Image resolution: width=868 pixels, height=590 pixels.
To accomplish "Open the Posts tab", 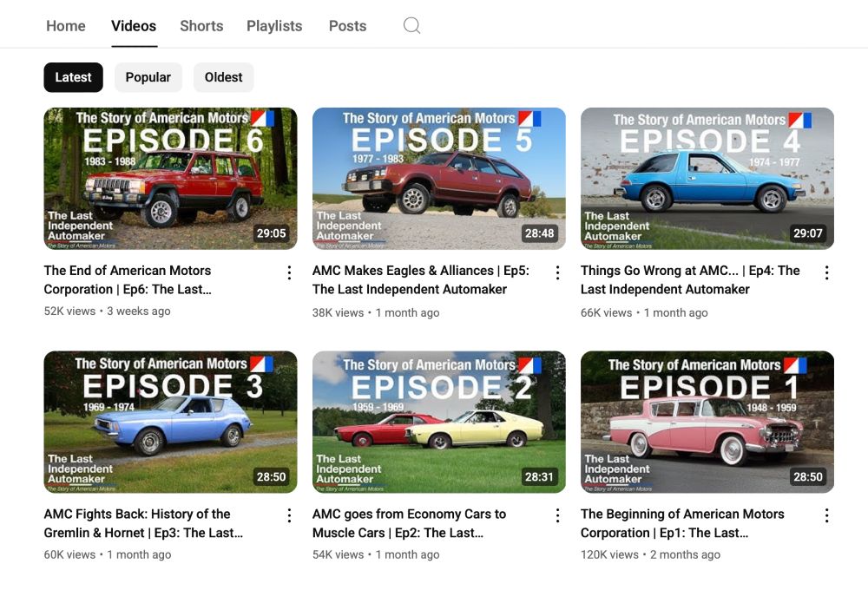I will 348,26.
